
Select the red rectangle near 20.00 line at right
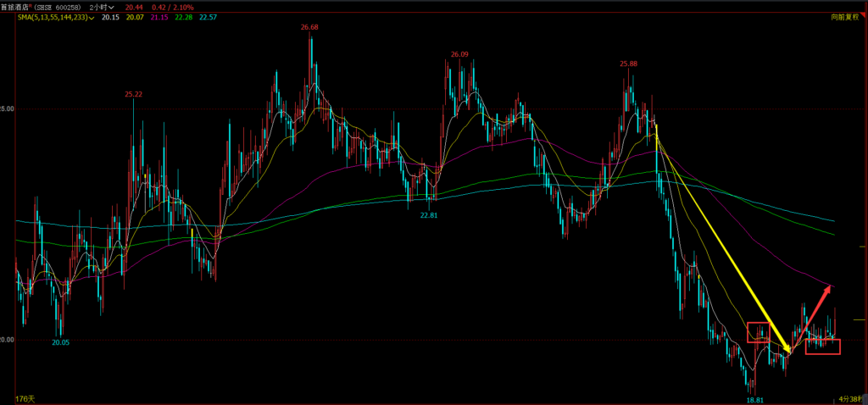(x=822, y=347)
